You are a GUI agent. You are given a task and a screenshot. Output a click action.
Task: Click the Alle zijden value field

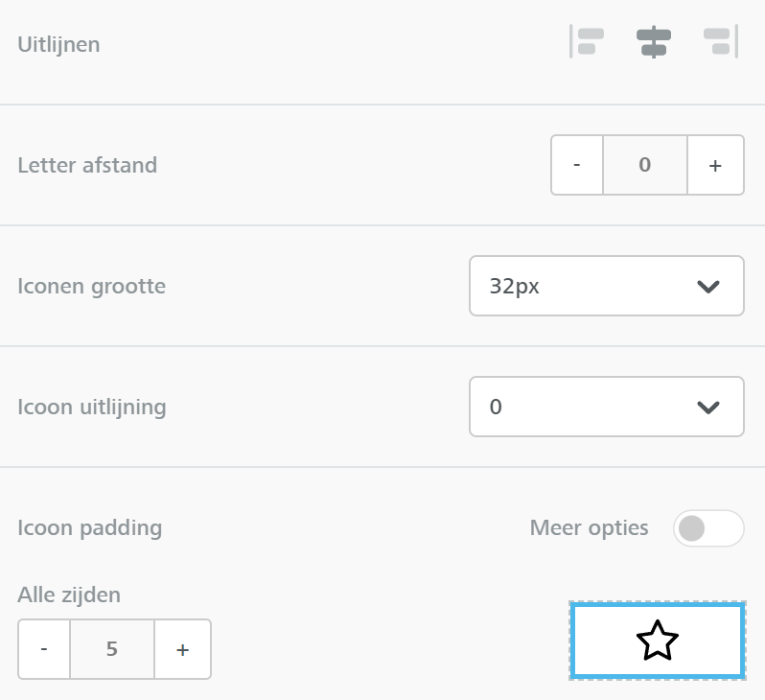coord(112,649)
